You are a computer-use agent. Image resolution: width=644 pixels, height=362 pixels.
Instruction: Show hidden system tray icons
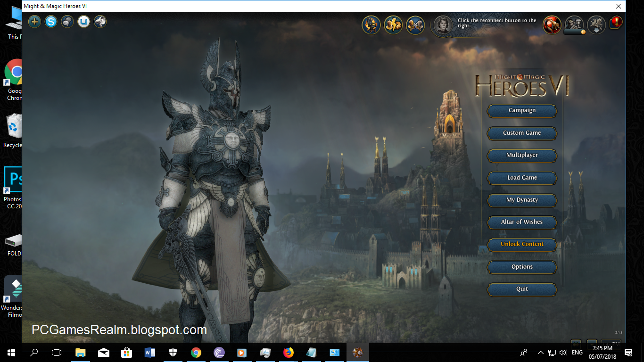540,352
